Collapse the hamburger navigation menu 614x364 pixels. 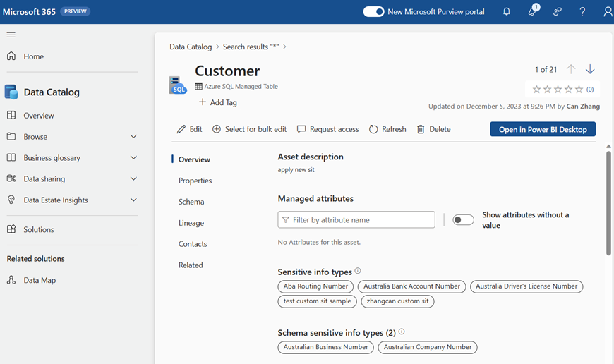tap(11, 35)
